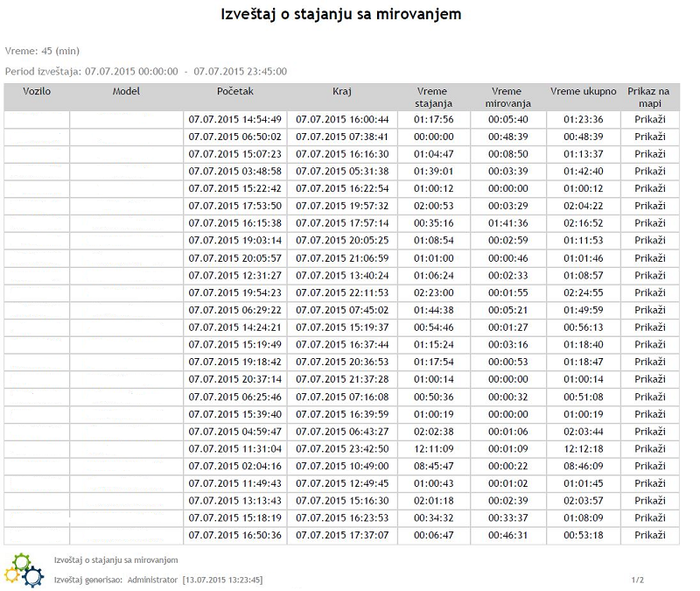This screenshot has width=700, height=591.
Task: Open Prikaži link for row starting 06:50:02
Action: click(649, 137)
